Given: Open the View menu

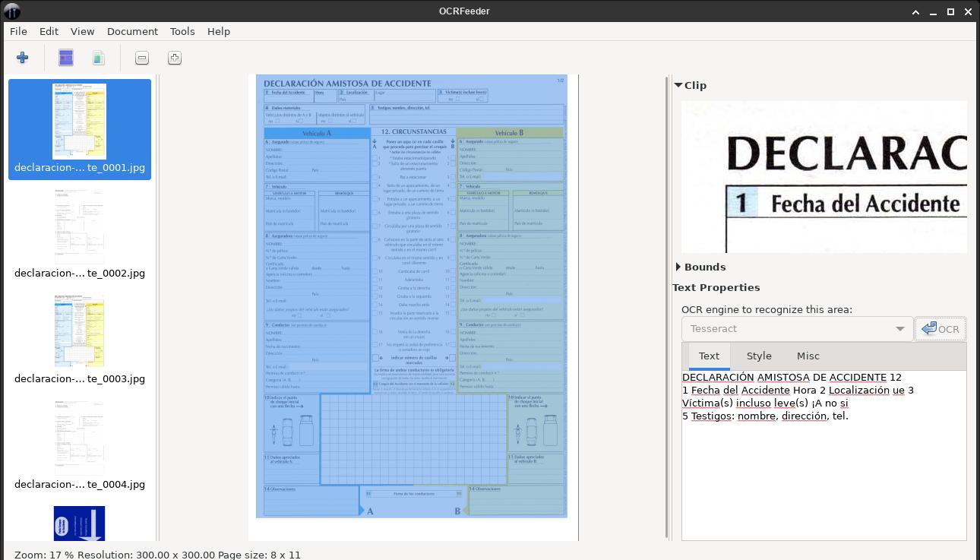Looking at the screenshot, I should click(x=83, y=31).
